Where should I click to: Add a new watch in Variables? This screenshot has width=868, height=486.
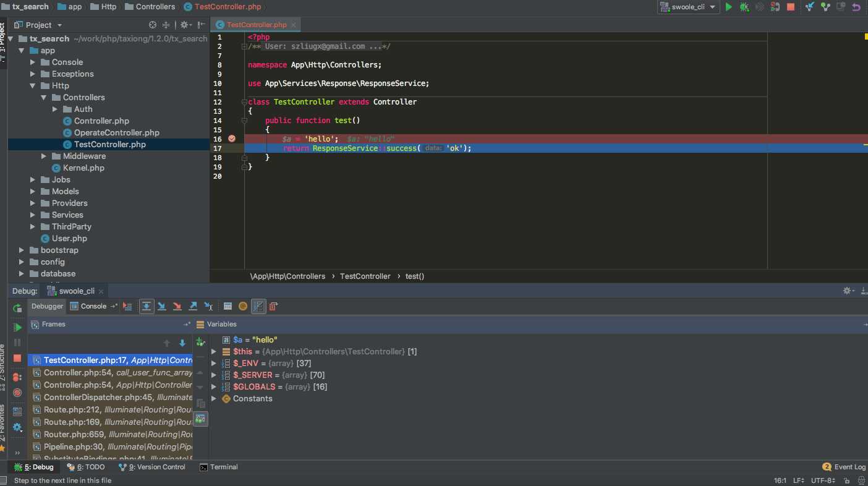[200, 342]
